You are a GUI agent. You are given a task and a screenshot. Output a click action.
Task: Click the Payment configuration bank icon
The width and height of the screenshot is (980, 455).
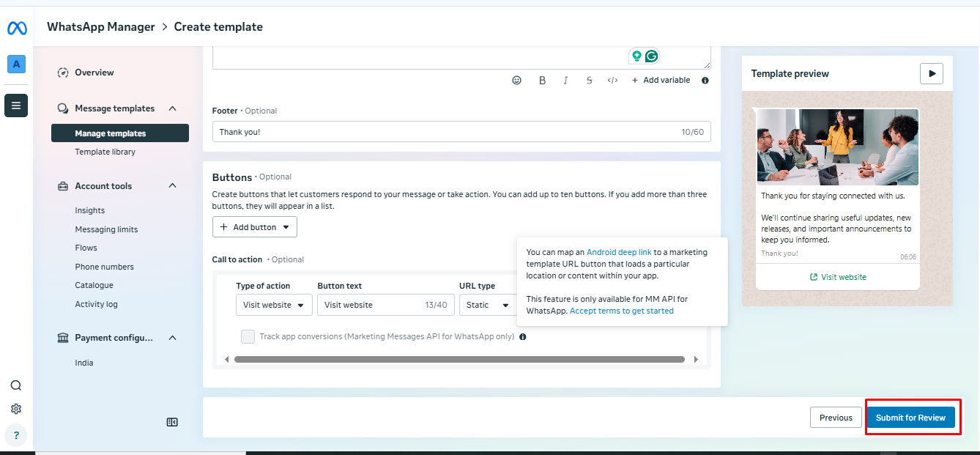(x=63, y=338)
